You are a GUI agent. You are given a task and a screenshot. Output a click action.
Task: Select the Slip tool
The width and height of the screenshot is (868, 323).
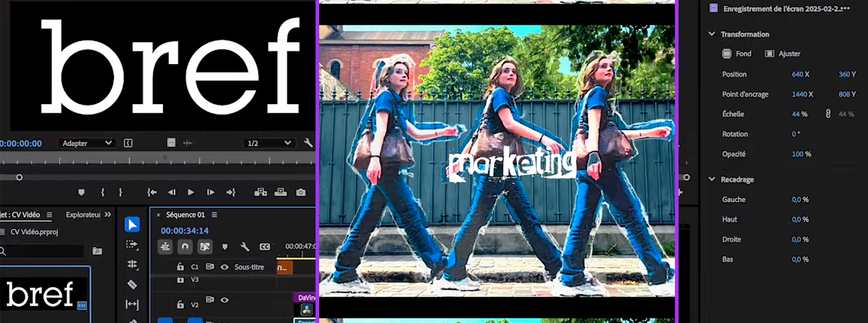(x=132, y=304)
